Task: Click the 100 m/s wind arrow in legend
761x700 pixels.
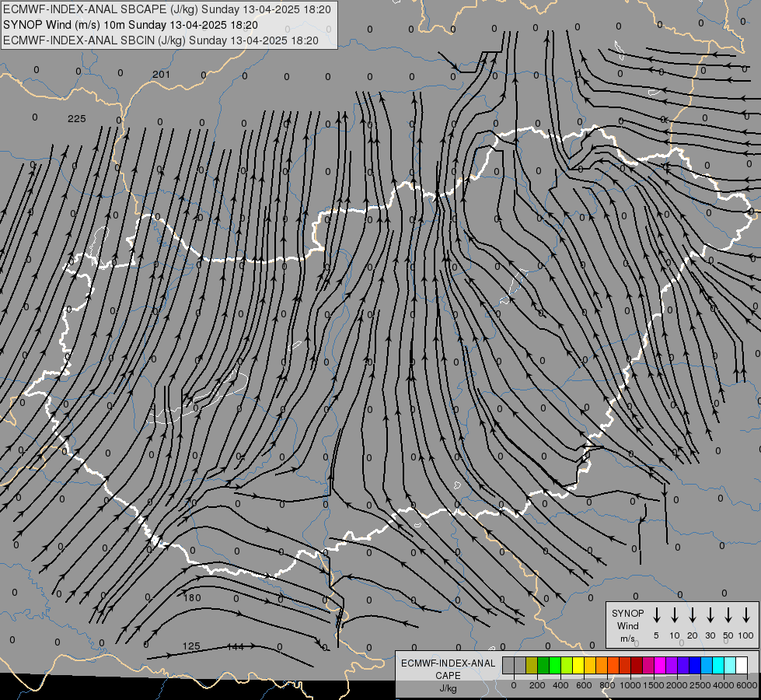Action: click(x=746, y=615)
